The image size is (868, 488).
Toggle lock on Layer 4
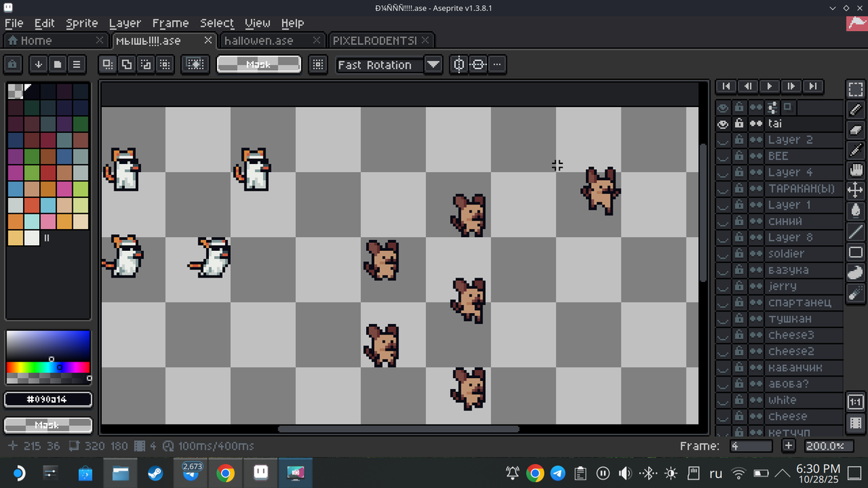[x=739, y=173]
